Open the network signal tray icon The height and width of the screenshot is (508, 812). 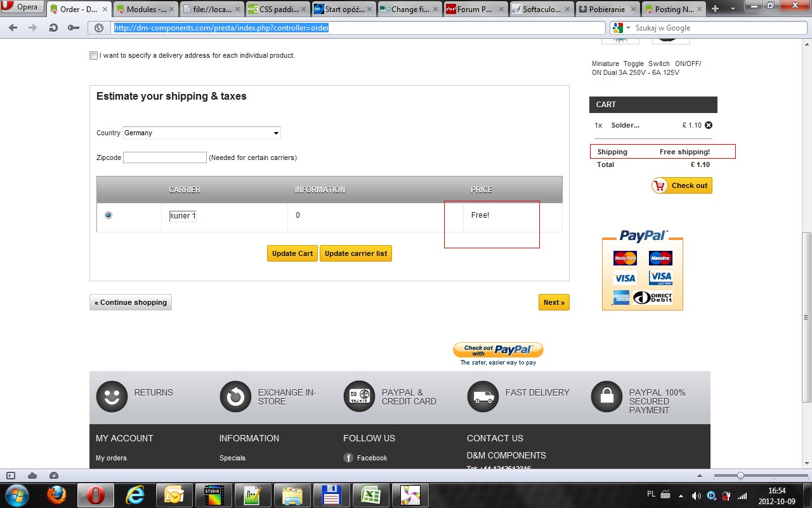click(742, 495)
